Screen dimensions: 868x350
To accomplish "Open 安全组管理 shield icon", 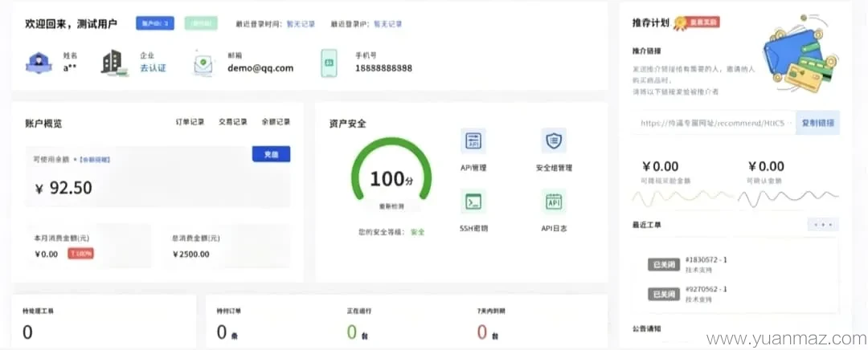I will click(554, 141).
